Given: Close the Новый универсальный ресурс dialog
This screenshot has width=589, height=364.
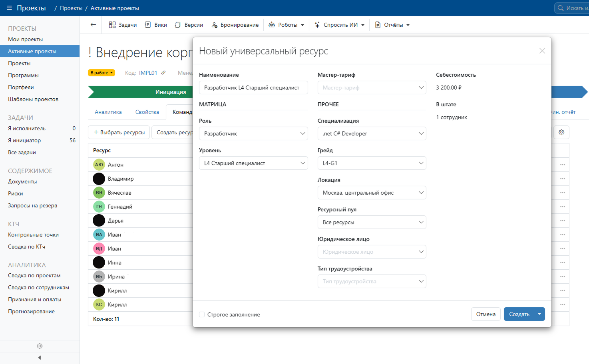Looking at the screenshot, I should [x=542, y=51].
